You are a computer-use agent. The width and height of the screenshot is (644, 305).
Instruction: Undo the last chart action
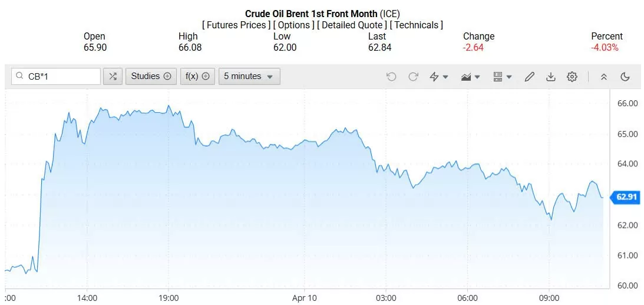[391, 77]
